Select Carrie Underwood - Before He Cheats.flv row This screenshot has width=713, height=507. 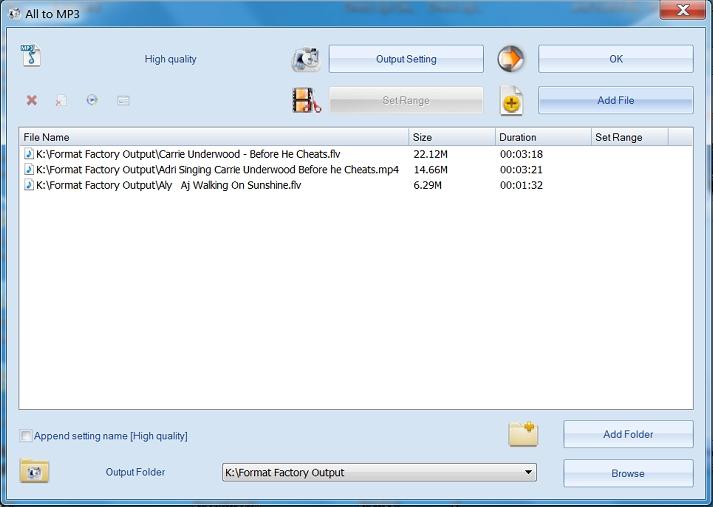point(356,154)
